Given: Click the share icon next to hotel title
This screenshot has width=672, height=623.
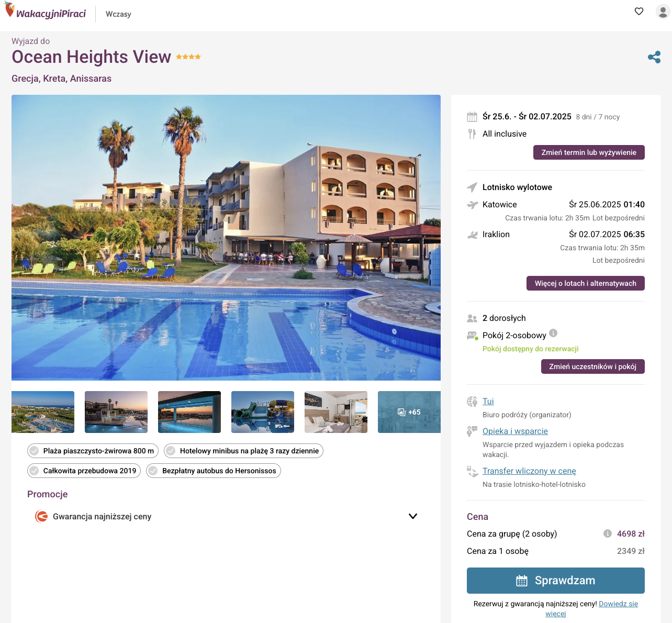Looking at the screenshot, I should [x=654, y=57].
